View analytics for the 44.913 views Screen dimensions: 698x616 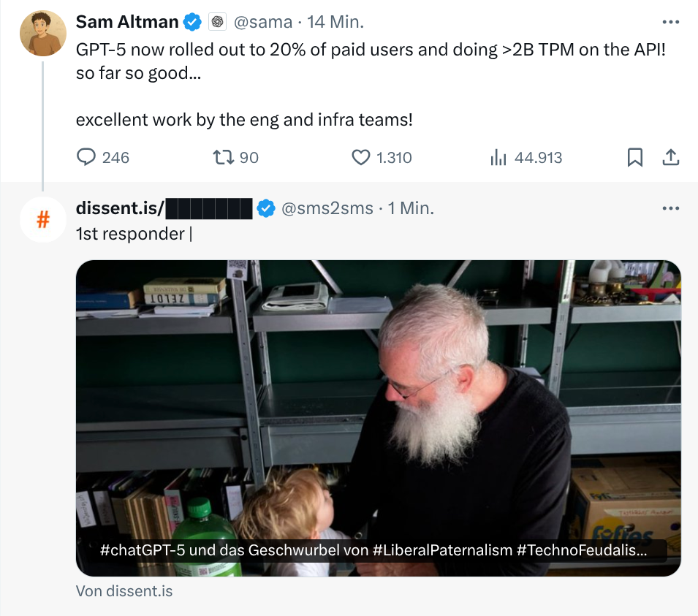tap(499, 157)
